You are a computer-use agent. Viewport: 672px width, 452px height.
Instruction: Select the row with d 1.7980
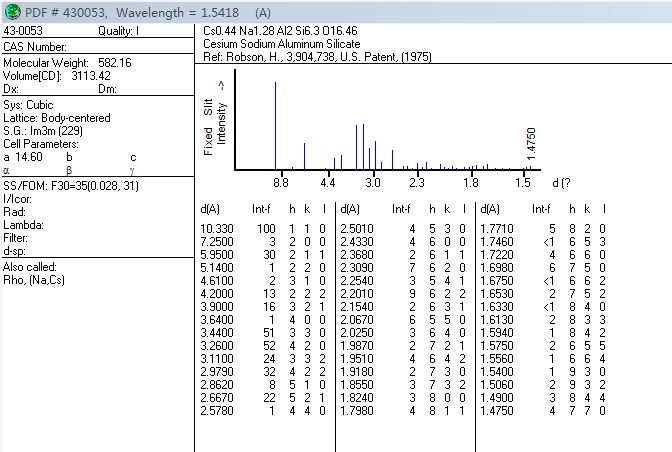403,411
